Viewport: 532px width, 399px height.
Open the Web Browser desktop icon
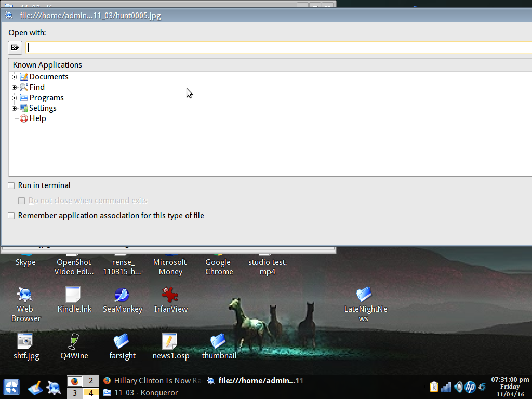pos(25,295)
